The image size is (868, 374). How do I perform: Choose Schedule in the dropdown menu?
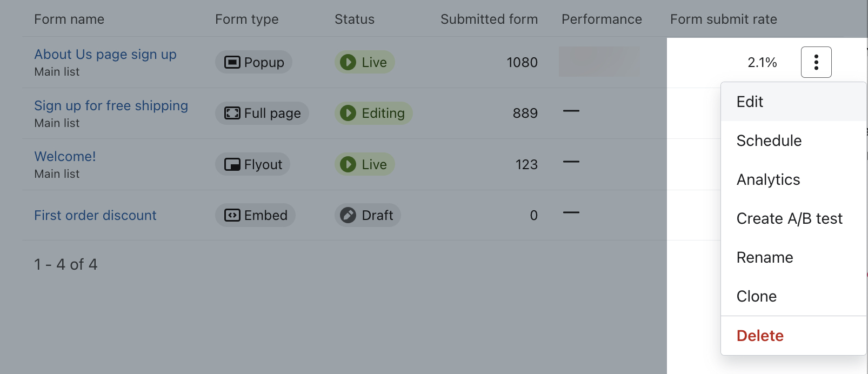pos(769,141)
